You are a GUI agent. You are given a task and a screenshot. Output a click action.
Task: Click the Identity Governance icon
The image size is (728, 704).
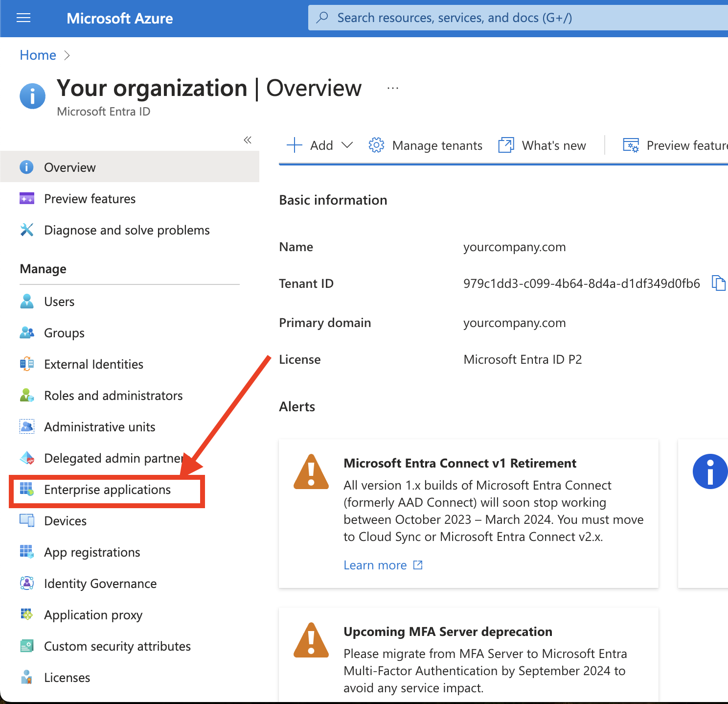click(27, 583)
